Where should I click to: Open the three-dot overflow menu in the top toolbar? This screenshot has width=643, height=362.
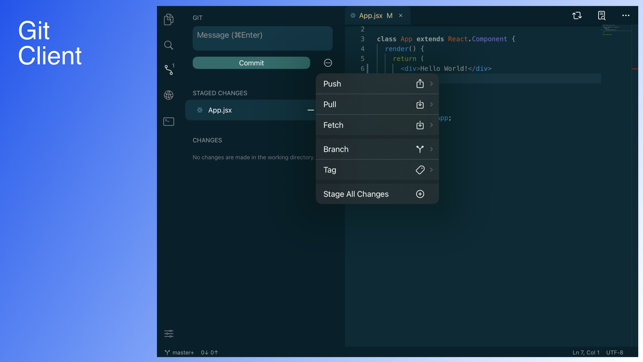[626, 16]
